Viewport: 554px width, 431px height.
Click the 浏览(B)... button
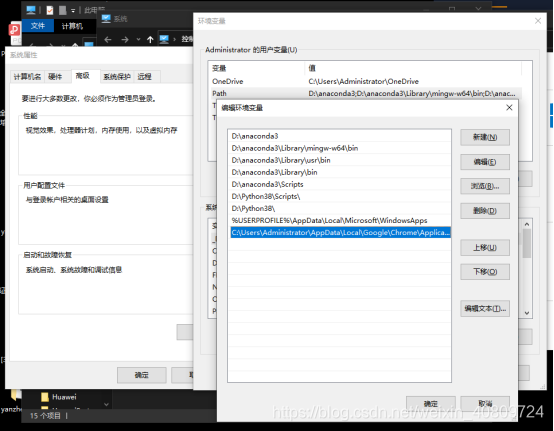(485, 186)
